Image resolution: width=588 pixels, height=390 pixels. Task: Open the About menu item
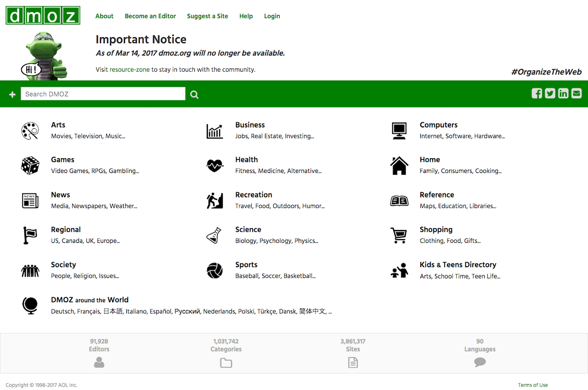point(104,16)
